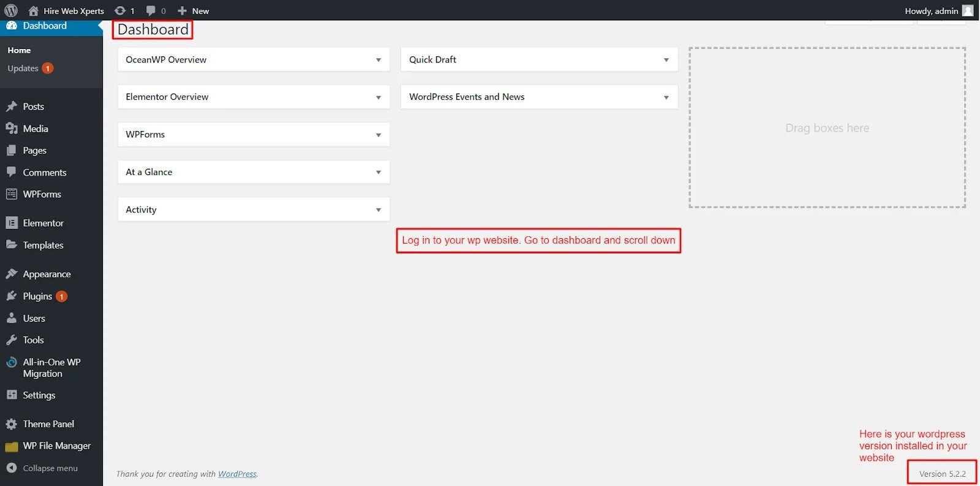Click the Activity widget title
980x486 pixels.
tap(141, 209)
